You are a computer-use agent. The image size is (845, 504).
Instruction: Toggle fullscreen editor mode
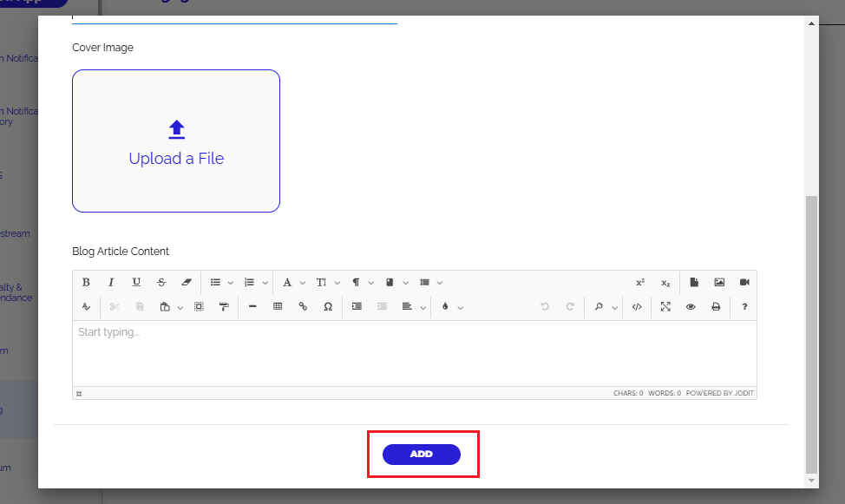coord(665,306)
